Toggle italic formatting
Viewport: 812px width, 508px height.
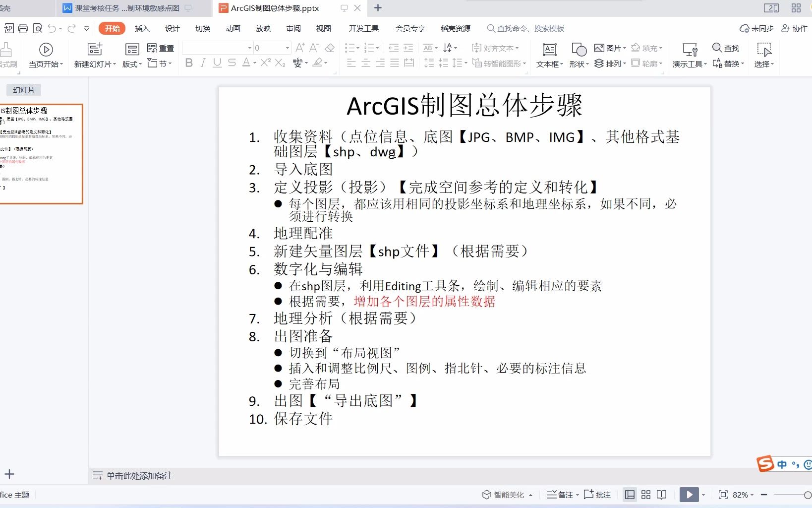coord(203,63)
